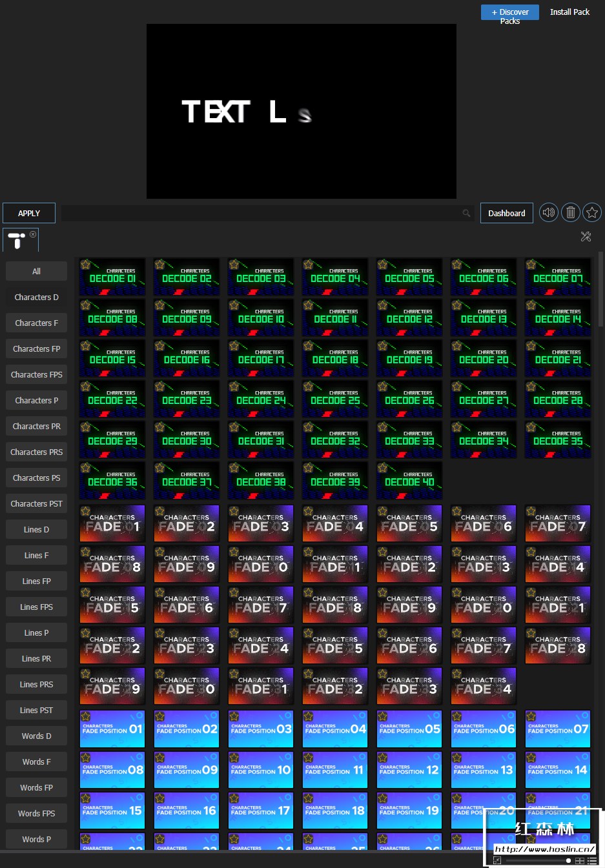Adjust the thumbnail size slider handle
605x868 pixels.
[568, 860]
